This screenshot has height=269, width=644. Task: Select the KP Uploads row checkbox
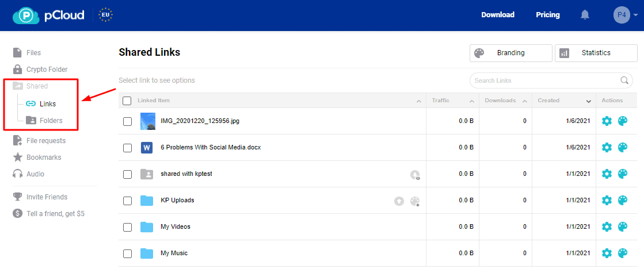click(127, 201)
